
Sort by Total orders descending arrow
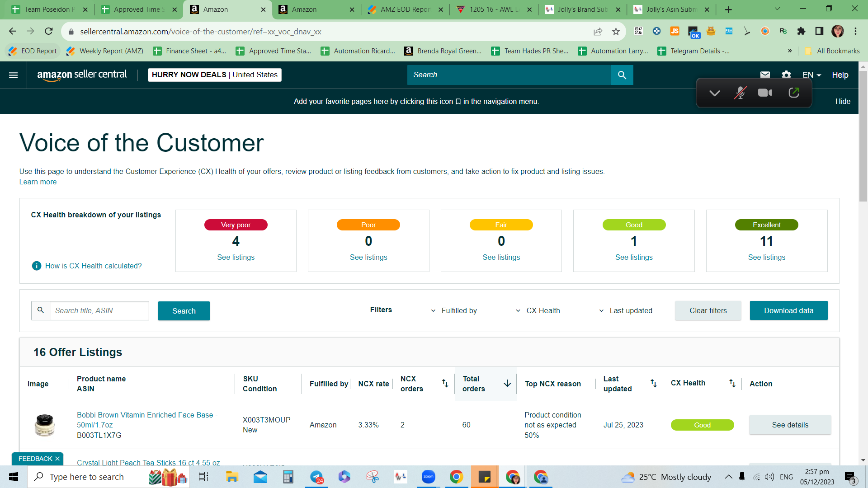507,383
